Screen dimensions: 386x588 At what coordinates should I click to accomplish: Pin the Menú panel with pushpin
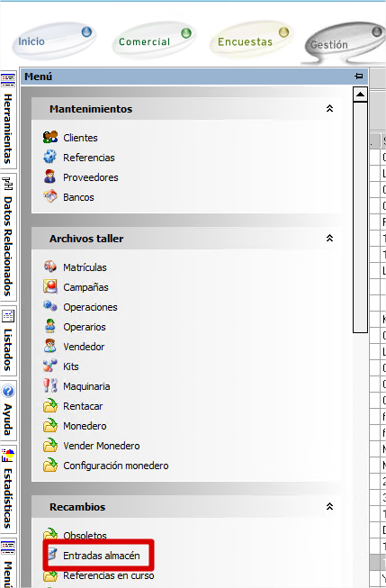pyautogui.click(x=359, y=77)
